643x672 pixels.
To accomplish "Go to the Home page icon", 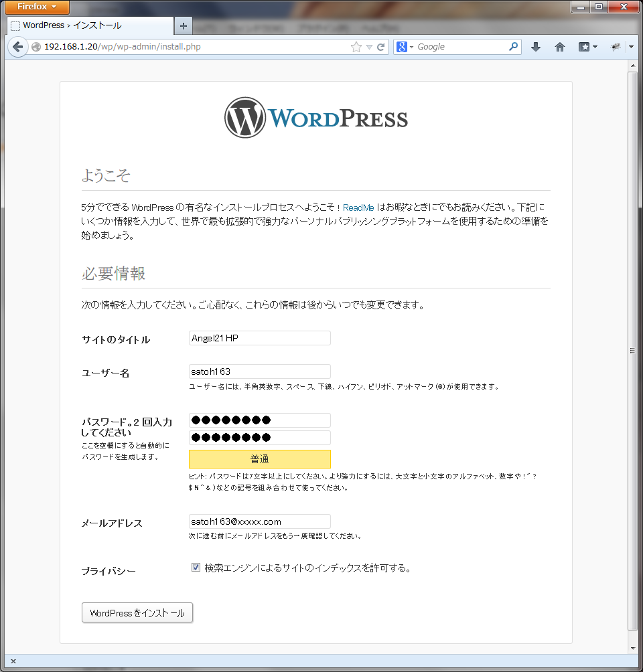I will (x=560, y=47).
